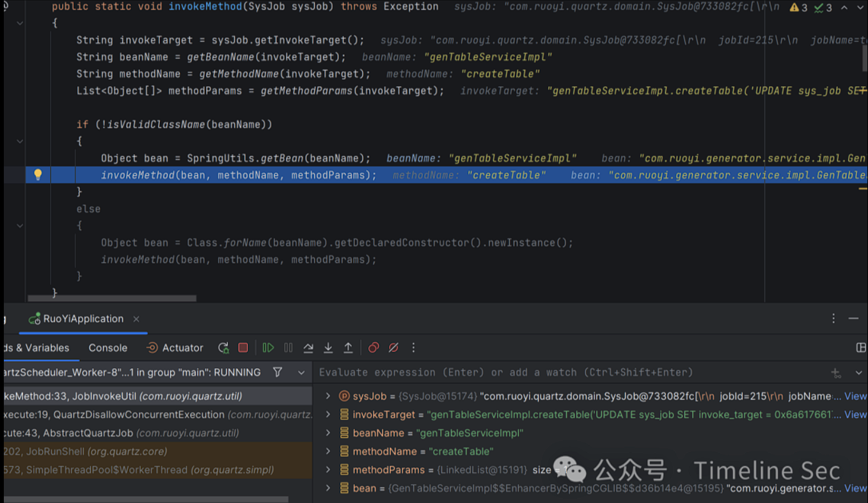Collapse the if-block fold arrow
The width and height of the screenshot is (868, 503).
click(x=19, y=141)
